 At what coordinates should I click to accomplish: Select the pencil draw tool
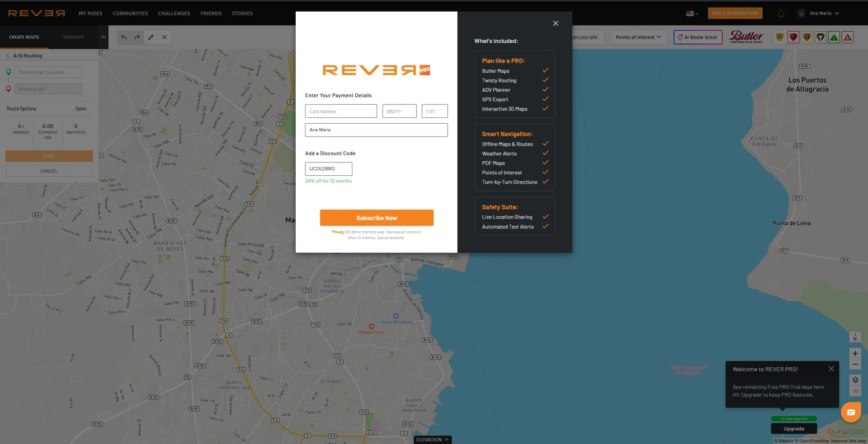pos(151,37)
